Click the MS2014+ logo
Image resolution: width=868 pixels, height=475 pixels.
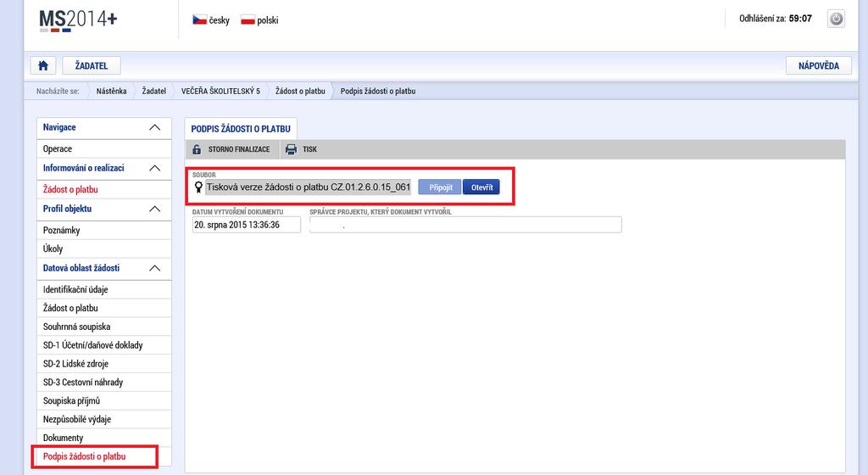coord(78,20)
